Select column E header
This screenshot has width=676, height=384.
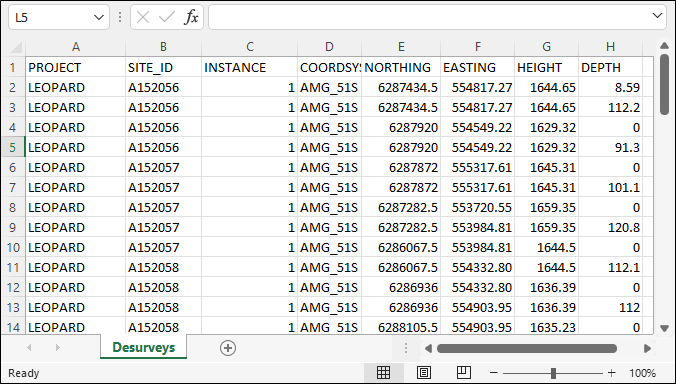[401, 47]
